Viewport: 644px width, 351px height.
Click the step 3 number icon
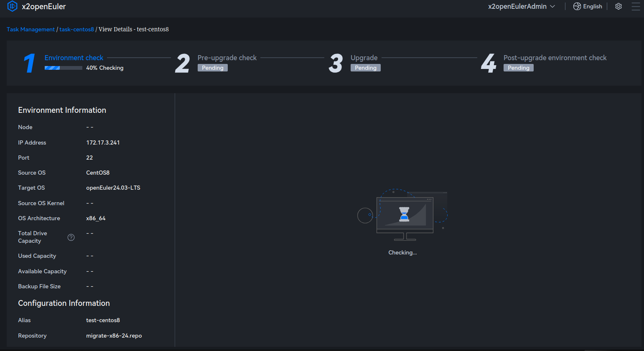click(336, 63)
